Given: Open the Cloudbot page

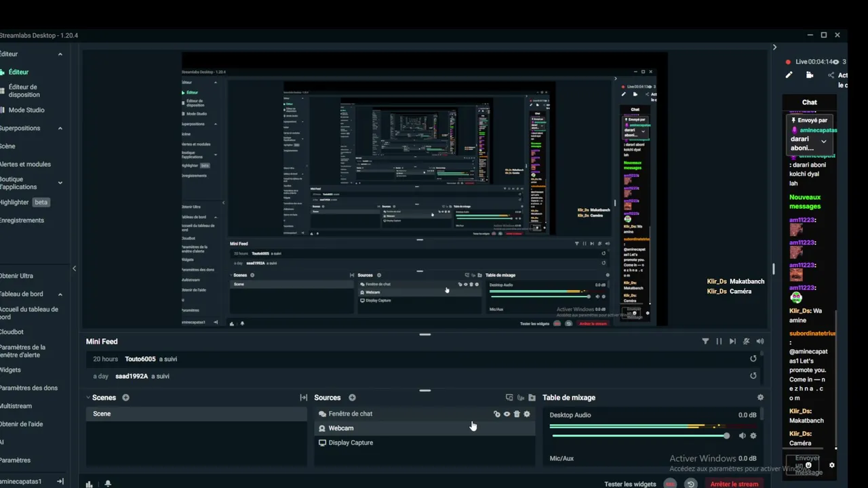Looking at the screenshot, I should point(12,332).
